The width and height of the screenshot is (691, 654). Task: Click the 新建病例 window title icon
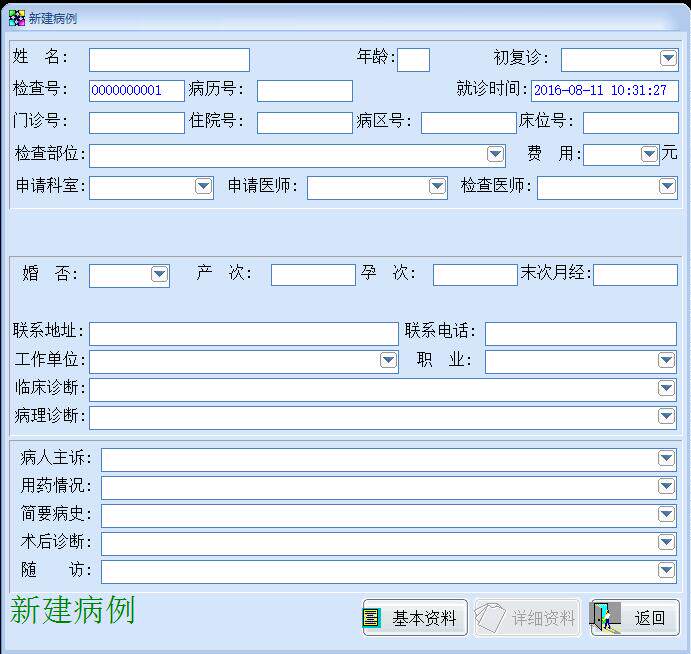coord(17,18)
